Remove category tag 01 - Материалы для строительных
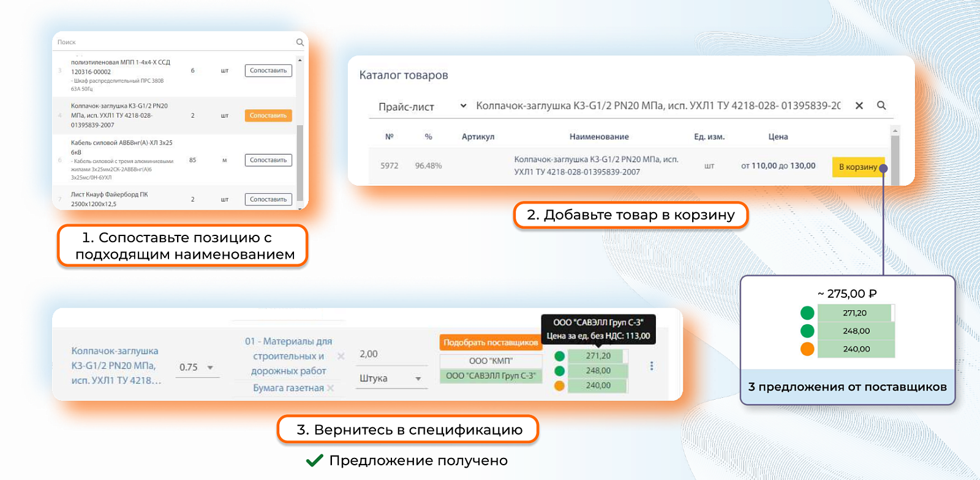Screen dimensions: 980x480 (x=341, y=356)
